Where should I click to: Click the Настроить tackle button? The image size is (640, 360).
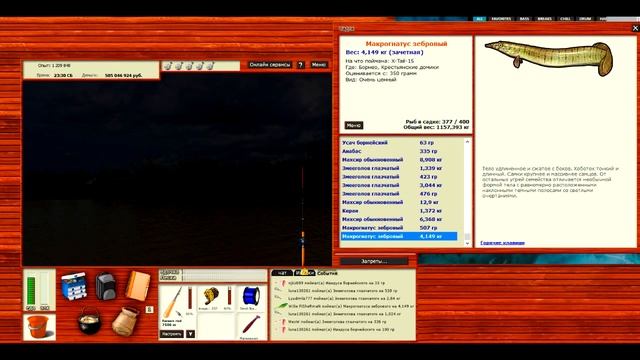point(172,334)
